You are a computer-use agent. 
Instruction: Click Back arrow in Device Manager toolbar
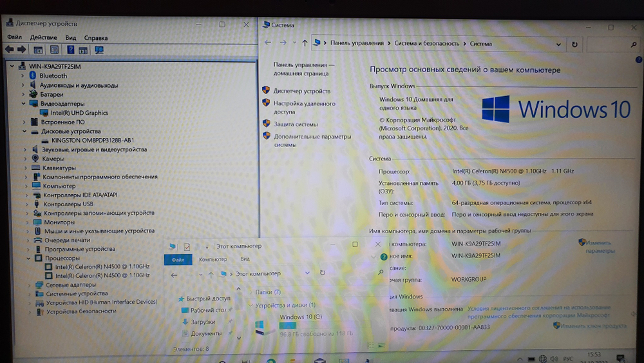[x=9, y=50]
